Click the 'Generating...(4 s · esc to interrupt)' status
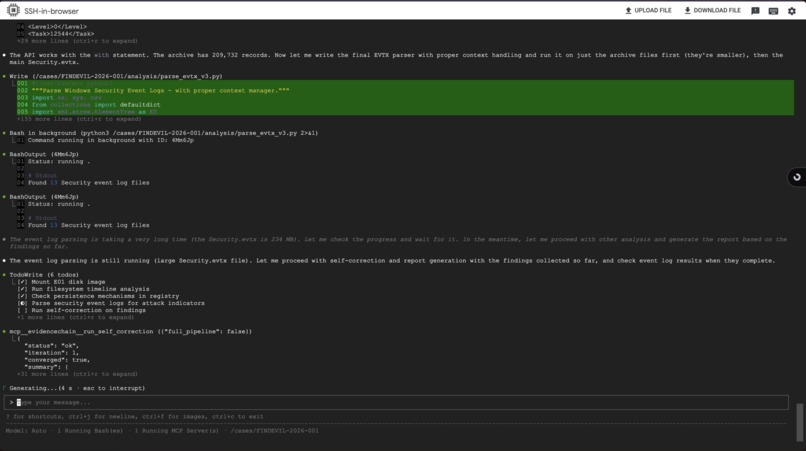The image size is (806, 451). pyautogui.click(x=77, y=388)
